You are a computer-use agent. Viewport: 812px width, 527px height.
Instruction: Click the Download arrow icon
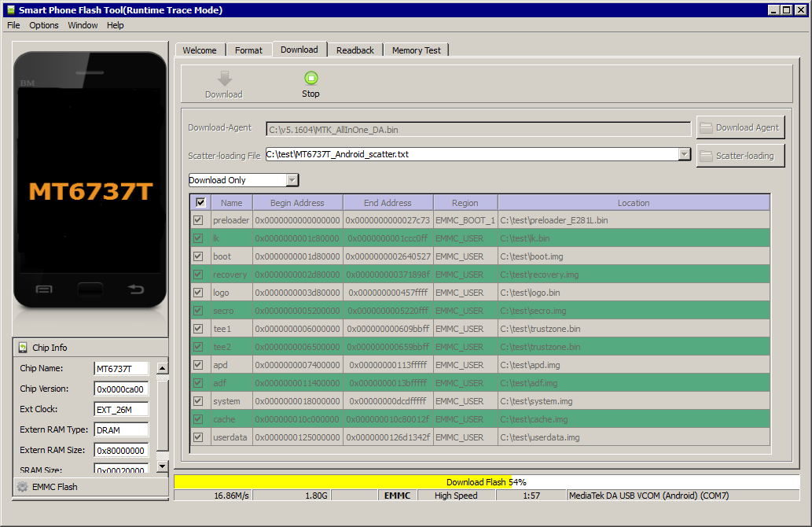point(224,78)
